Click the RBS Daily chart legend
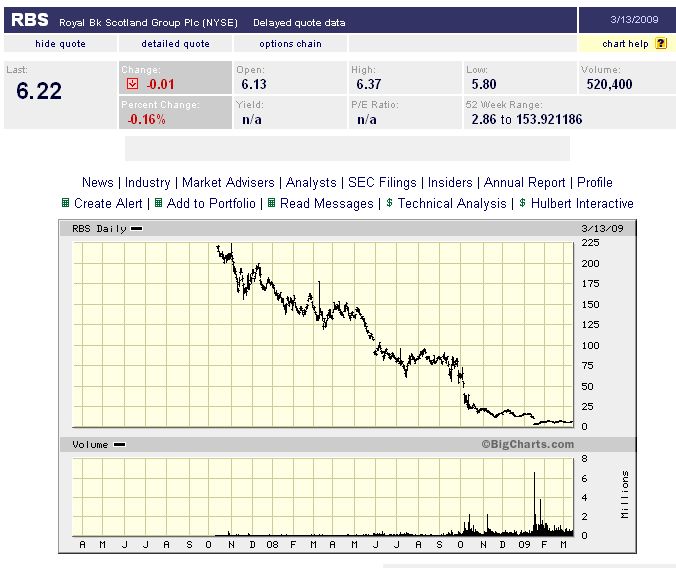Viewport: 676px width, 568px height. [107, 229]
